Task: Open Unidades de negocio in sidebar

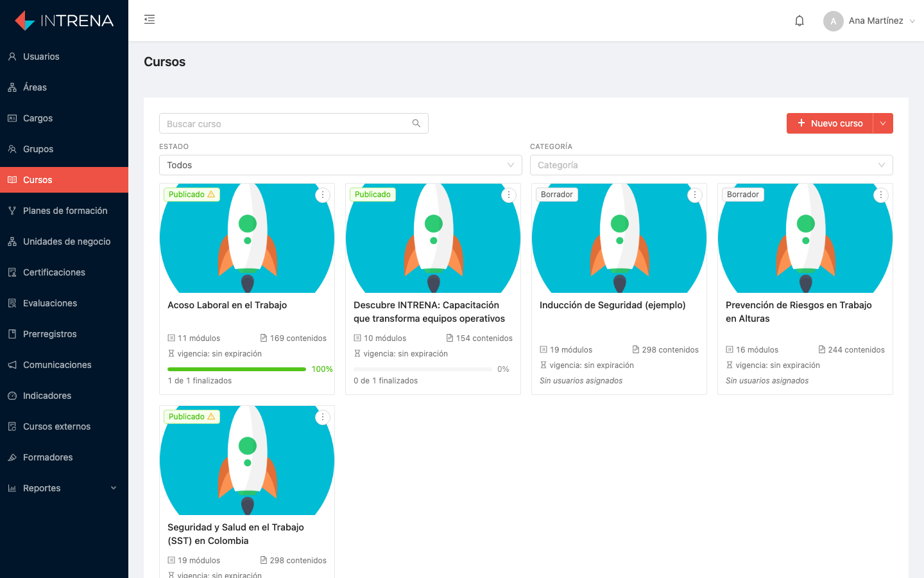Action: (x=64, y=241)
